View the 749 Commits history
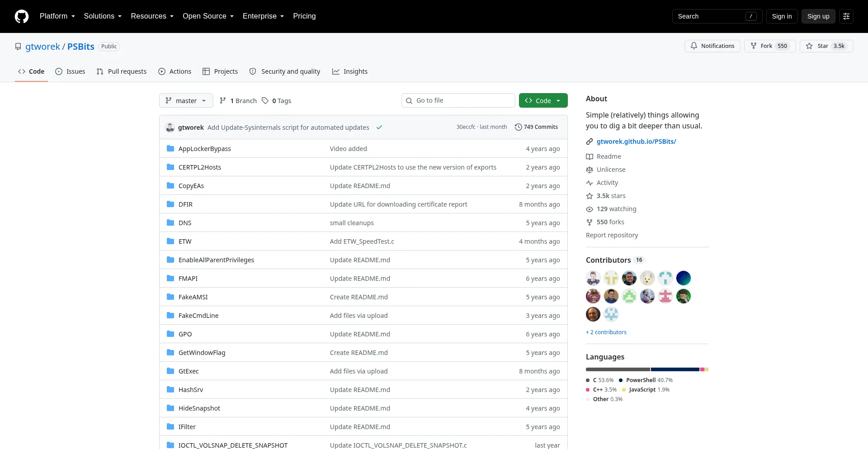This screenshot has width=868, height=449. (x=537, y=127)
